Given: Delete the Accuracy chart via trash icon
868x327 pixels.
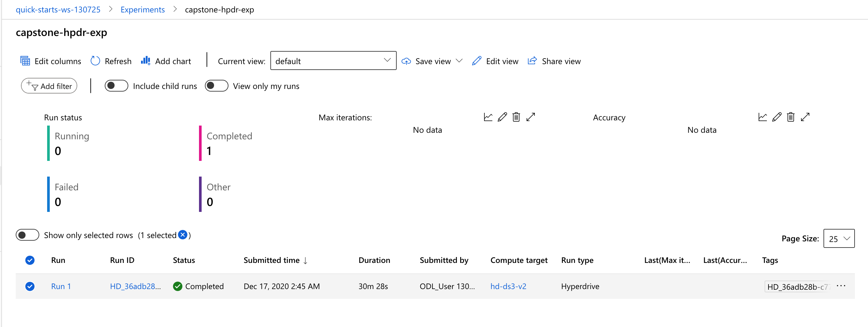Looking at the screenshot, I should click(x=790, y=117).
